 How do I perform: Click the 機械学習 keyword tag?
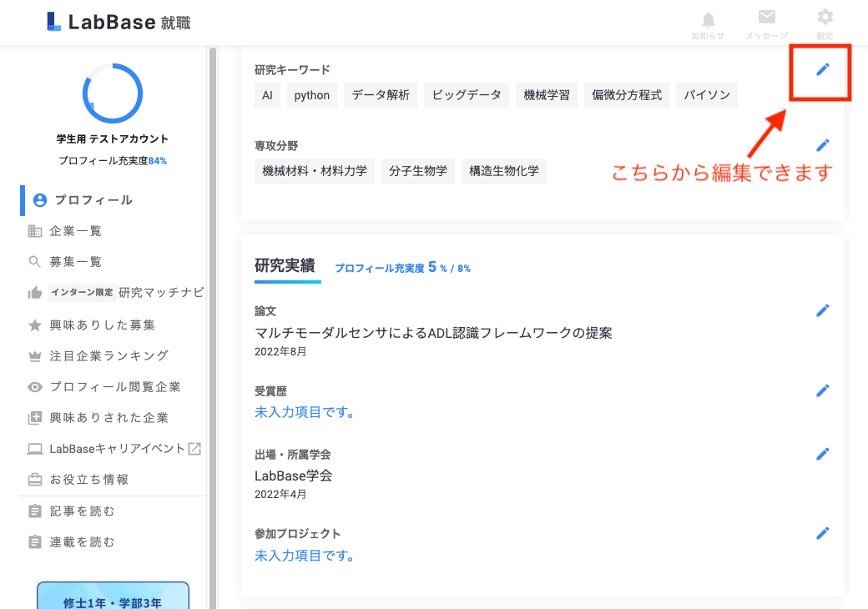(x=547, y=95)
